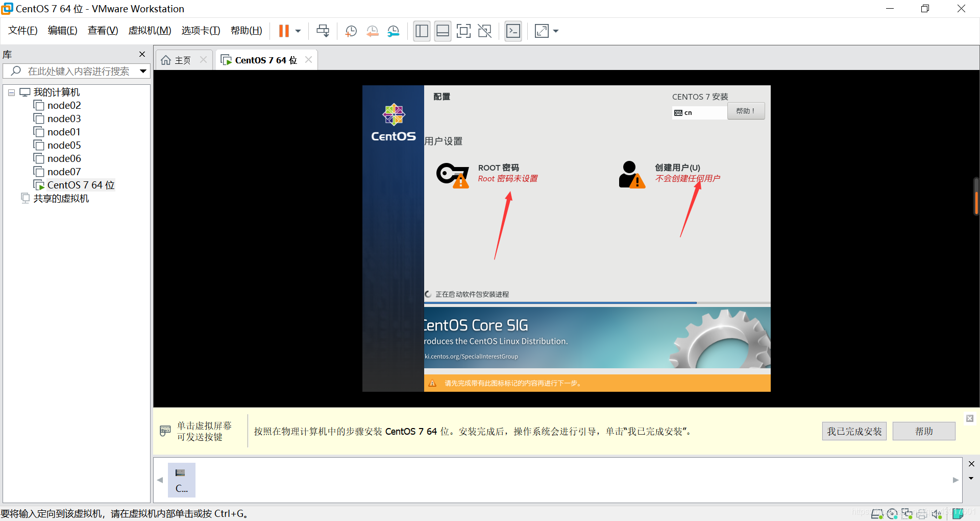Screen dimensions: 980x521
Task: Click the CentOS logo in the installer
Action: coord(394,123)
